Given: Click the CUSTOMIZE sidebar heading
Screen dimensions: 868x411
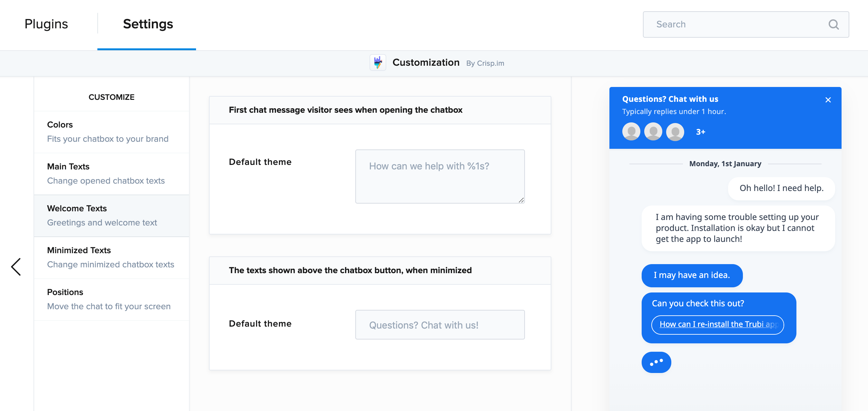Looking at the screenshot, I should click(112, 97).
